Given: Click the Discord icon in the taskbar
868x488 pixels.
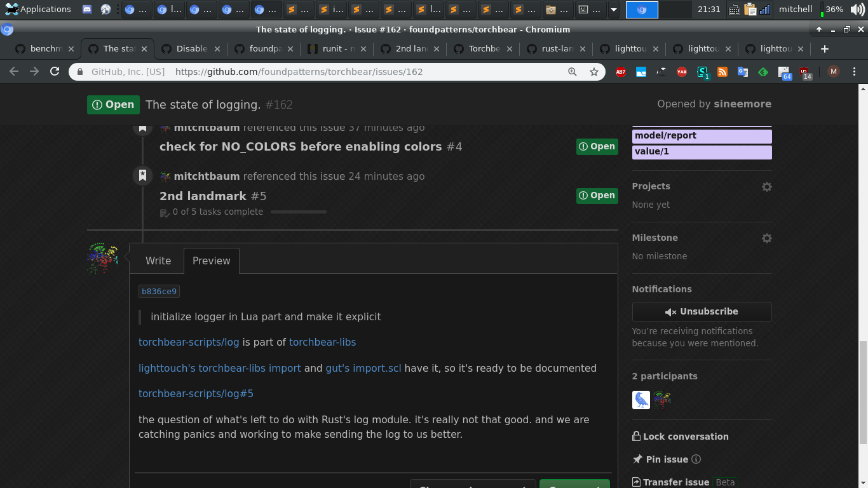Looking at the screenshot, I should 87,10.
